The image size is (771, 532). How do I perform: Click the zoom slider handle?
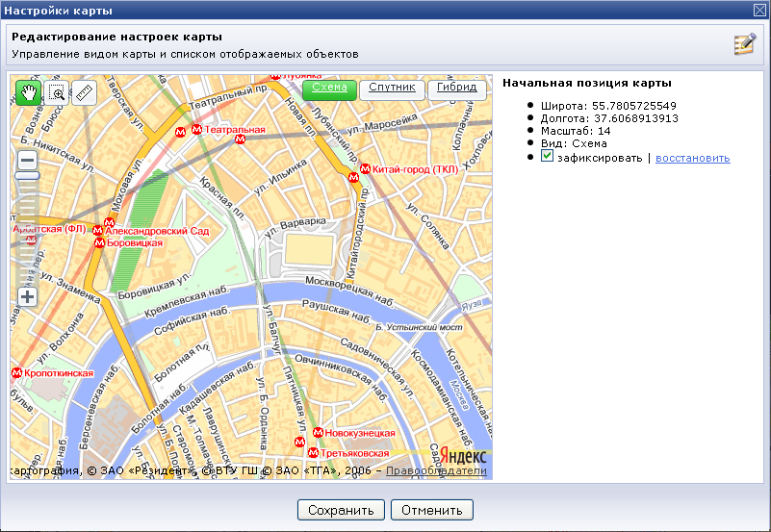pyautogui.click(x=28, y=176)
